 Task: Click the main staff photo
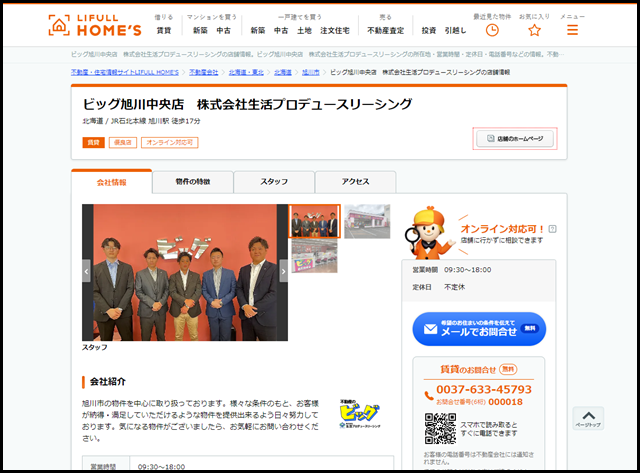tap(185, 272)
